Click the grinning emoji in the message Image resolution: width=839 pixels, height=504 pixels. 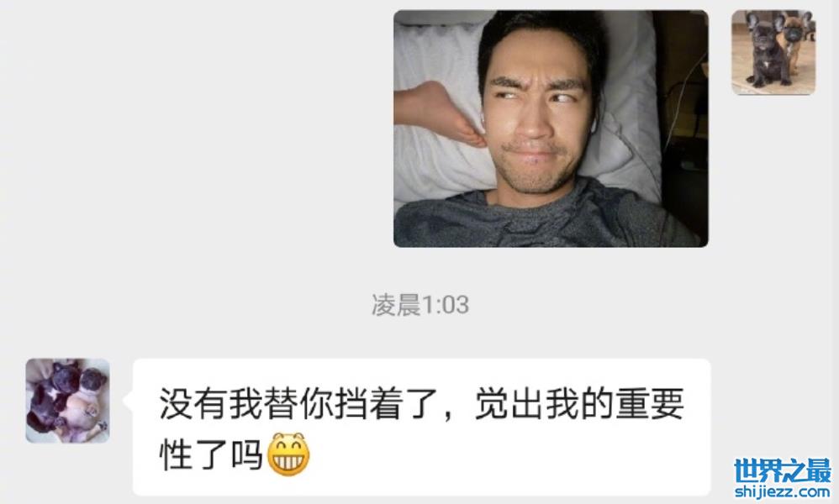click(x=288, y=454)
